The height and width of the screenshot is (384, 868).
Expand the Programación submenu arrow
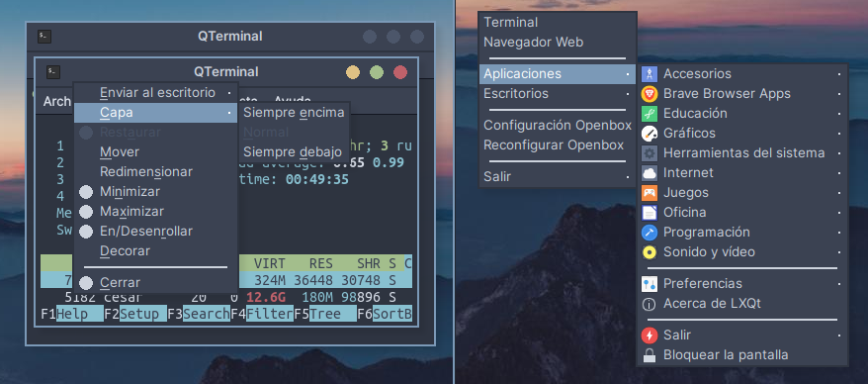click(839, 233)
